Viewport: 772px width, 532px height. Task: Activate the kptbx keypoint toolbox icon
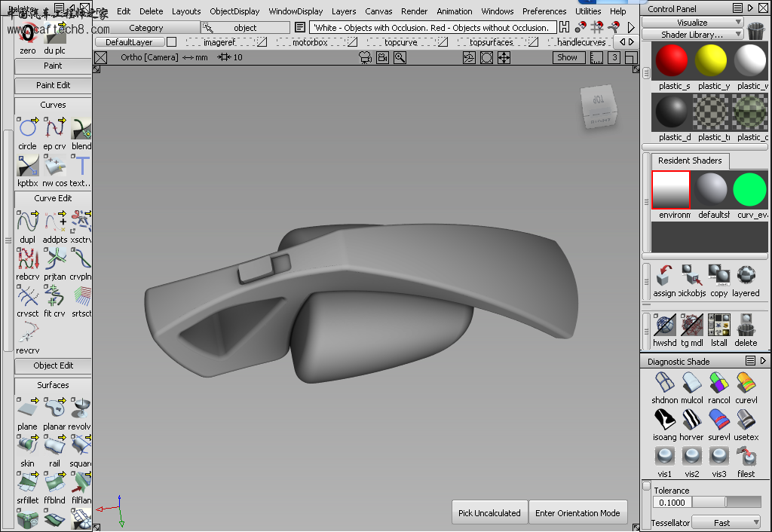point(28,165)
